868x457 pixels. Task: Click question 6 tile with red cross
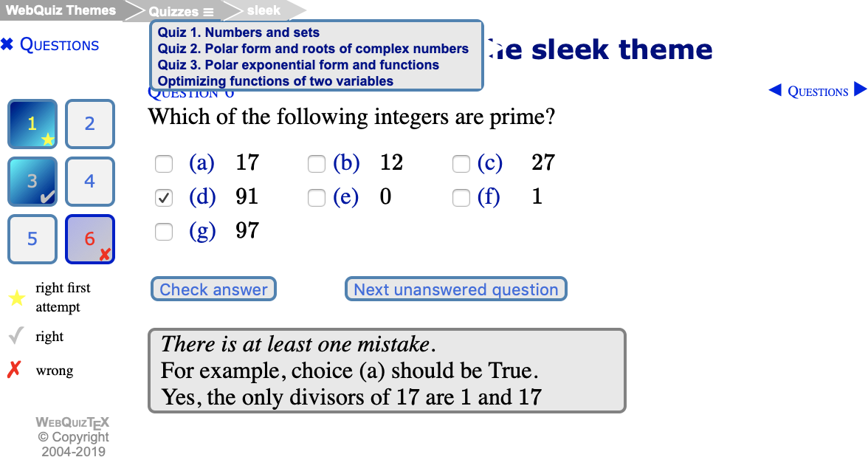(x=90, y=239)
